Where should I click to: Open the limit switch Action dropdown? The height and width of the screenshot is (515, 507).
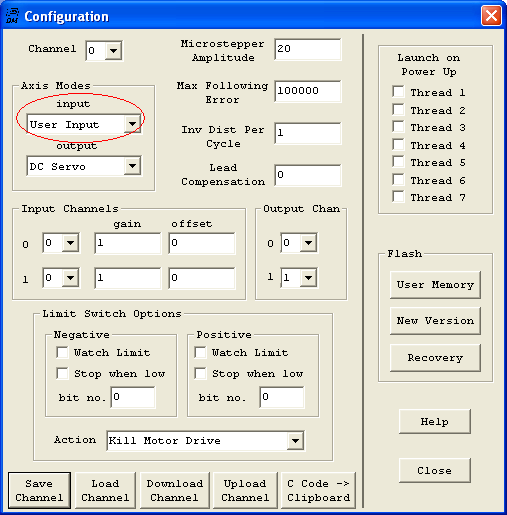pos(295,441)
